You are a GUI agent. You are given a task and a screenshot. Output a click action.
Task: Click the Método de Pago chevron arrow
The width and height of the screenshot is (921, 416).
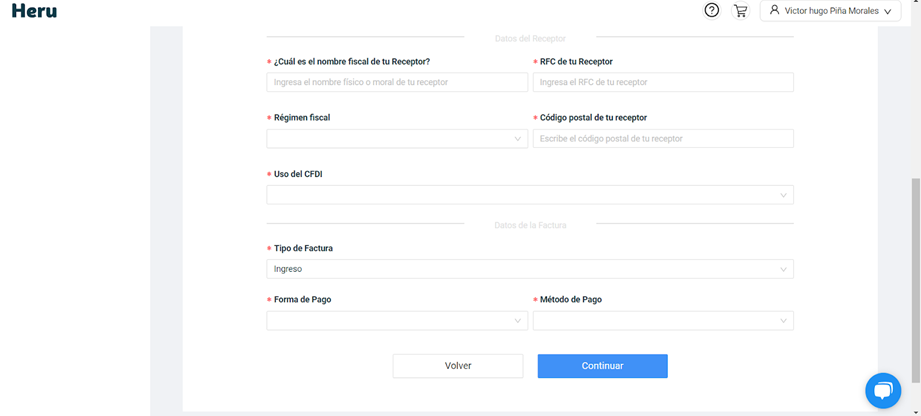pos(784,321)
